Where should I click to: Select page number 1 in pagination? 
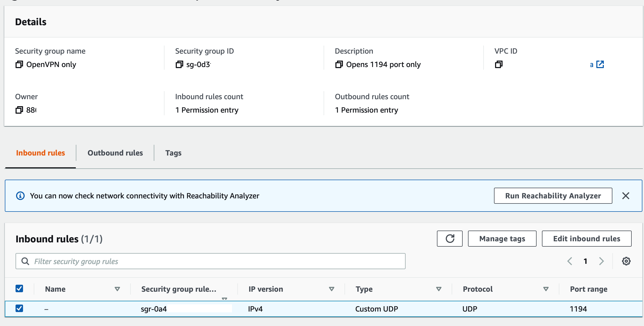(x=586, y=261)
